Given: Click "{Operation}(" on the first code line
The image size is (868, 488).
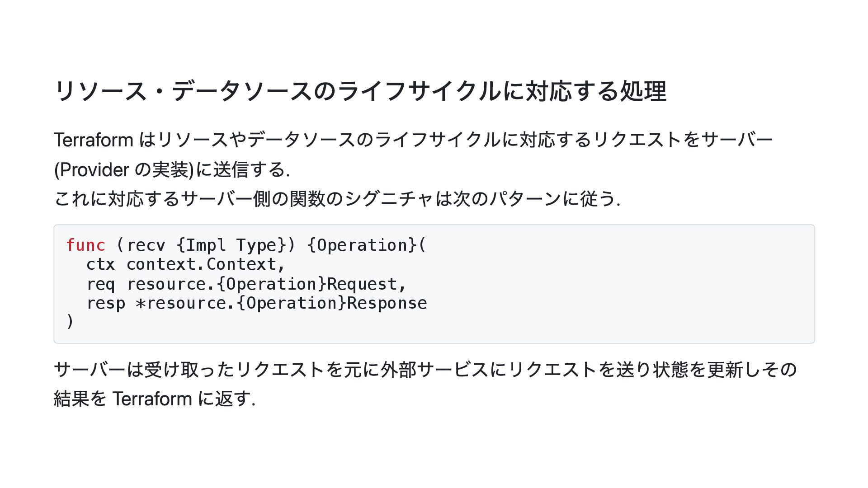Looking at the screenshot, I should point(366,245).
